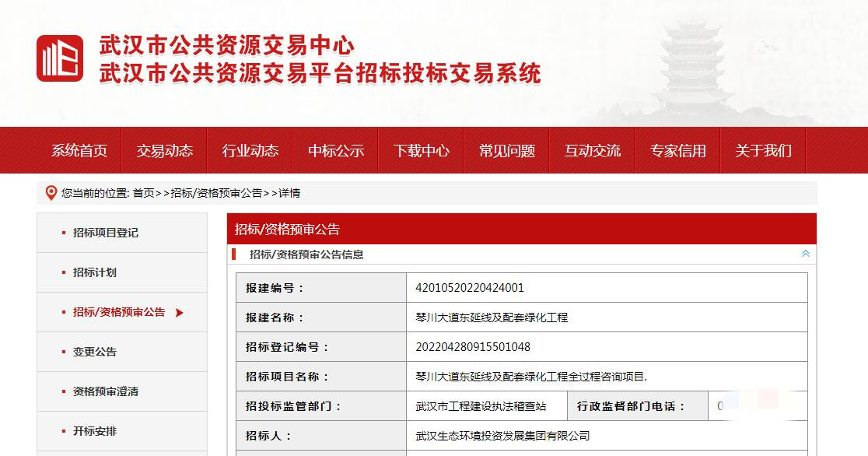Click the site title 武汉市公共资源交易中心
868x456 pixels.
226,45
